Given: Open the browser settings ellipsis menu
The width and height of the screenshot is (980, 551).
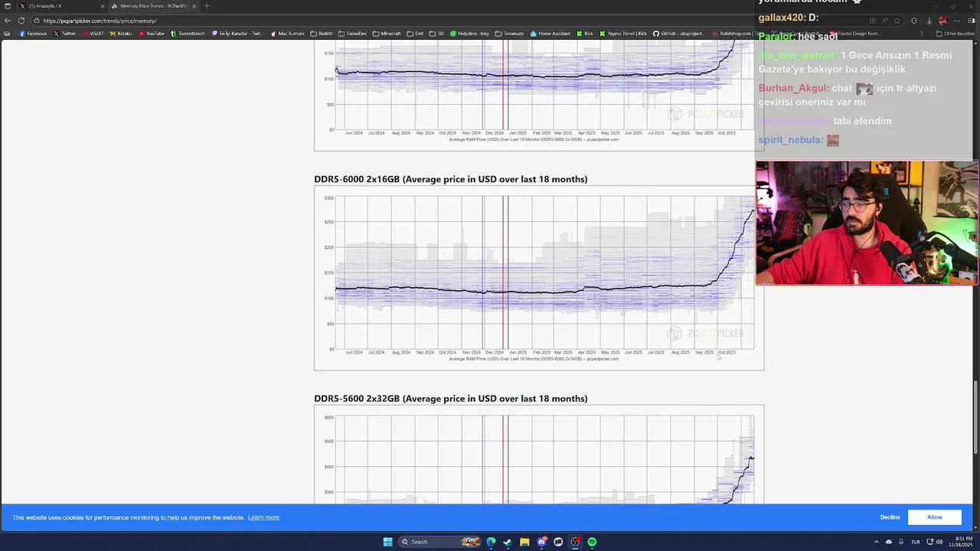Looking at the screenshot, I should [x=957, y=21].
